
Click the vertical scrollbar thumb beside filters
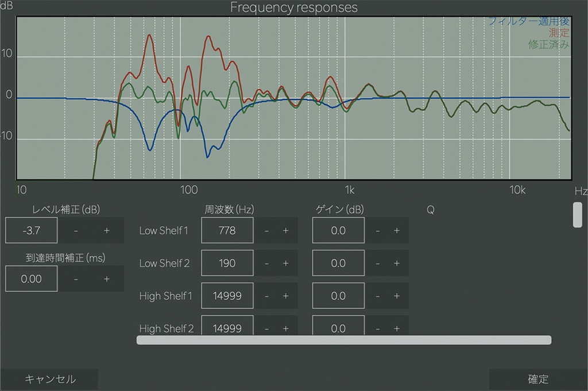pyautogui.click(x=578, y=215)
